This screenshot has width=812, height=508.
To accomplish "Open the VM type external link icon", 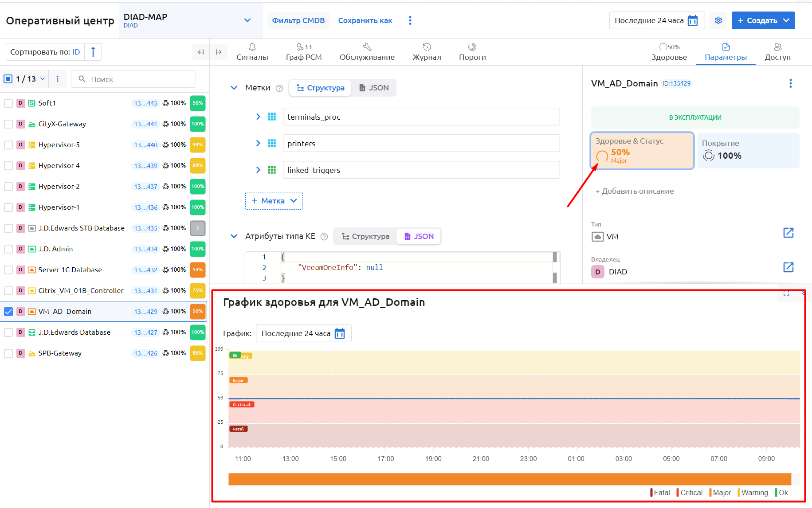I will click(788, 233).
